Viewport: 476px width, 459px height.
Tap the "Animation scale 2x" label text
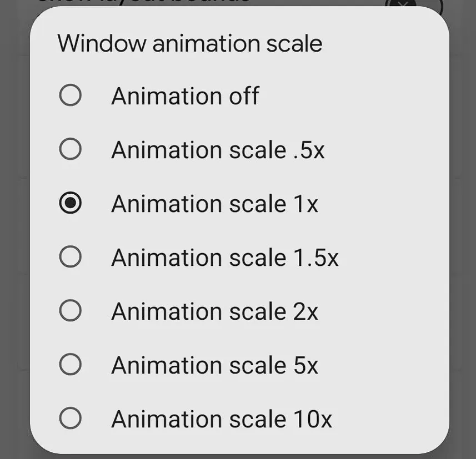(x=214, y=311)
